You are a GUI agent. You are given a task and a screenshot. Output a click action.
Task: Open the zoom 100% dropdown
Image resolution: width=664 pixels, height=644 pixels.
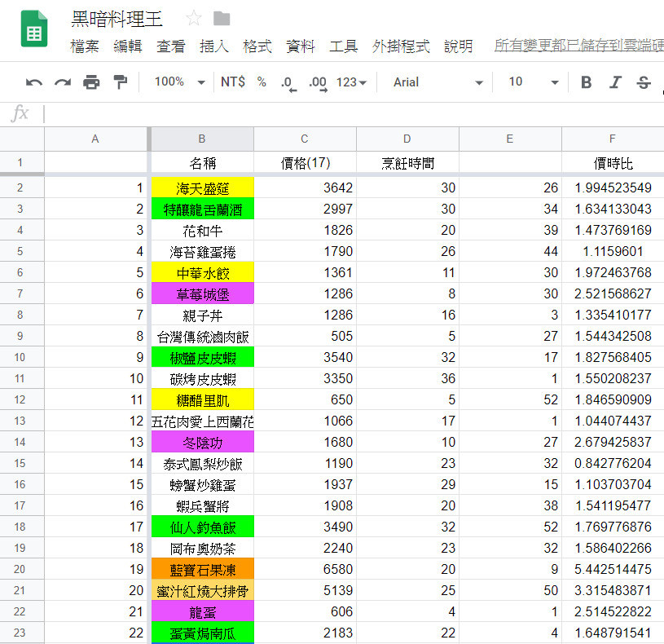click(179, 82)
